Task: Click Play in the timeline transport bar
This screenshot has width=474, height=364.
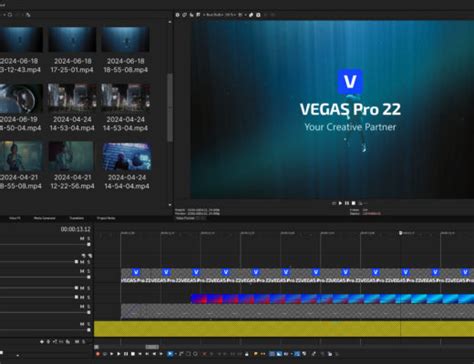Action: (x=119, y=354)
